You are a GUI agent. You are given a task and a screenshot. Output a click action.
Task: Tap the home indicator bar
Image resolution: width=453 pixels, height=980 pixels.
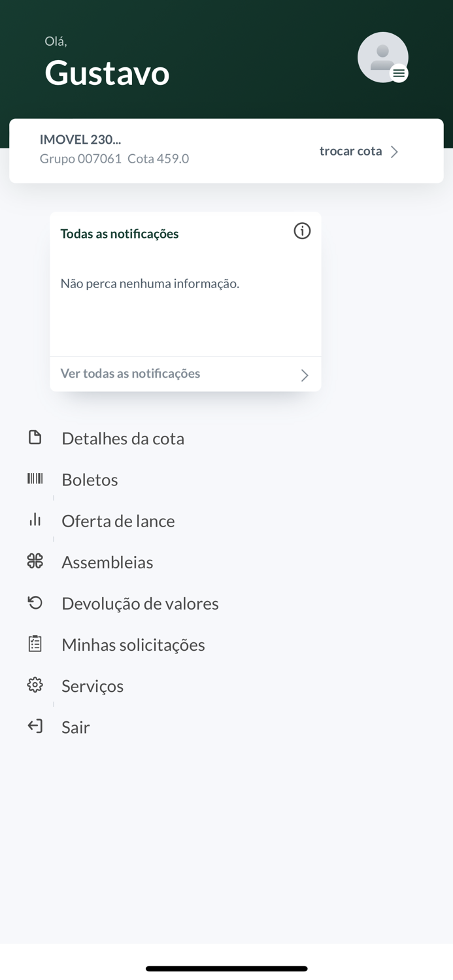tap(226, 969)
